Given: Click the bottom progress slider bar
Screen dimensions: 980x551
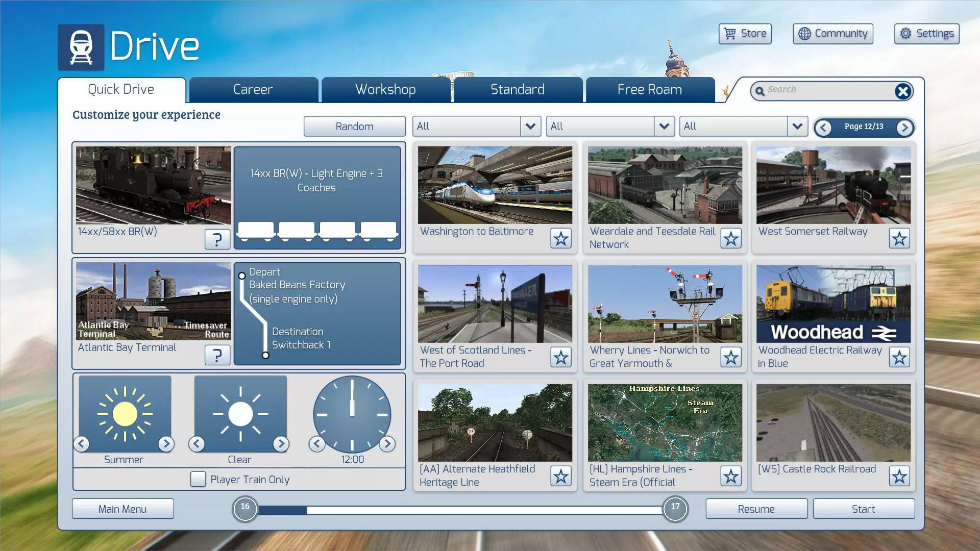Looking at the screenshot, I should pyautogui.click(x=459, y=510).
